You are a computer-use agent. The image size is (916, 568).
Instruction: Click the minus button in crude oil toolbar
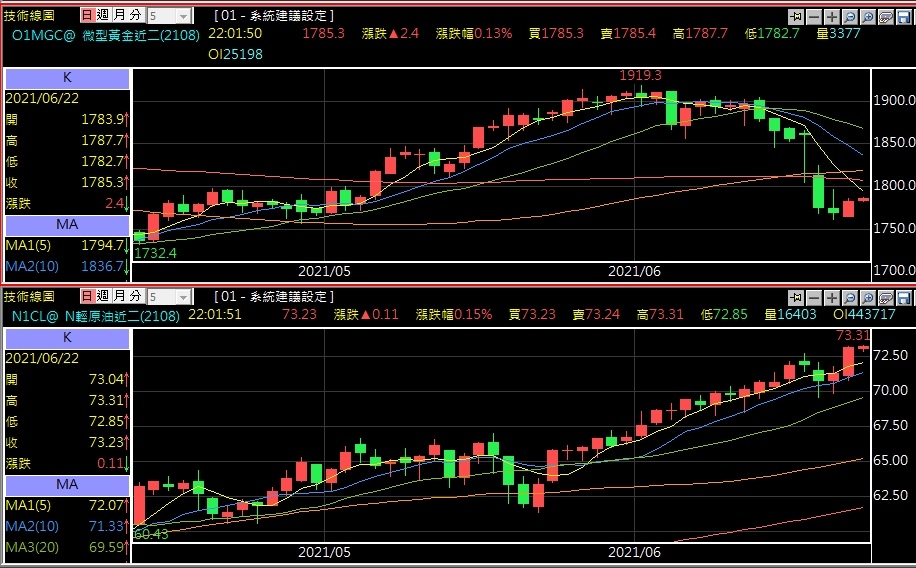pos(814,297)
